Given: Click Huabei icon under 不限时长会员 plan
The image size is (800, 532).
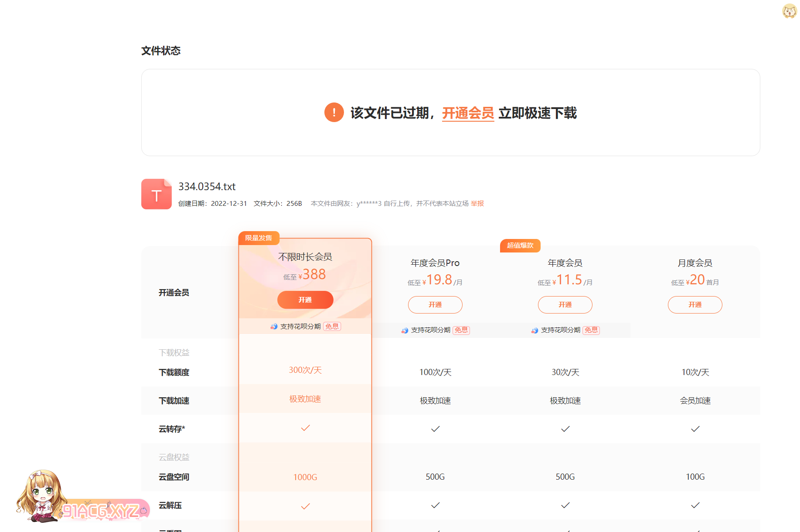Looking at the screenshot, I should 274,327.
